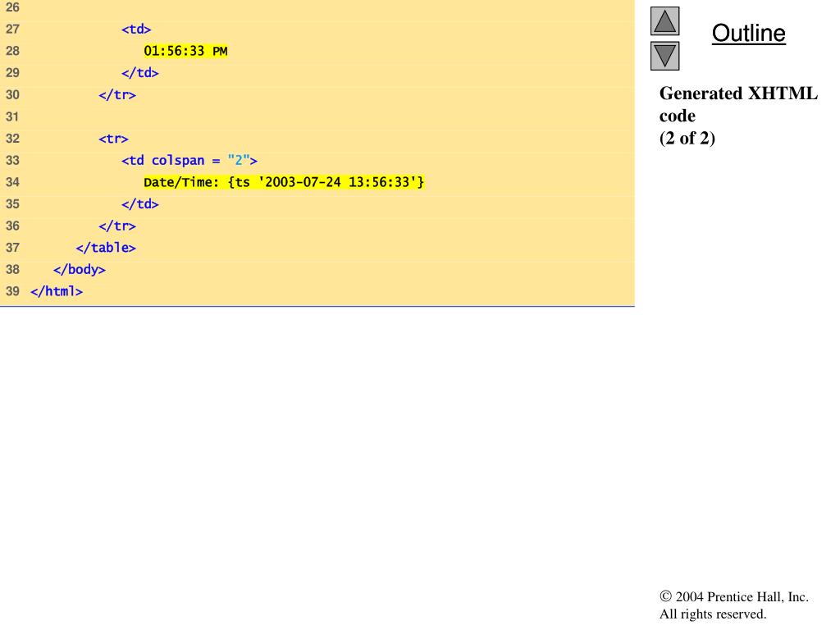
Task: Click line number 28
Action: click(x=12, y=51)
